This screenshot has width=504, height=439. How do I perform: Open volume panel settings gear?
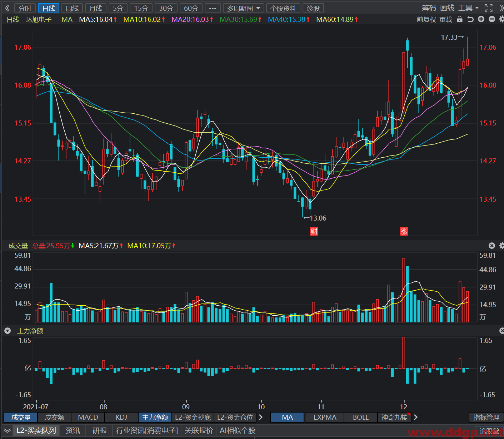(501, 246)
